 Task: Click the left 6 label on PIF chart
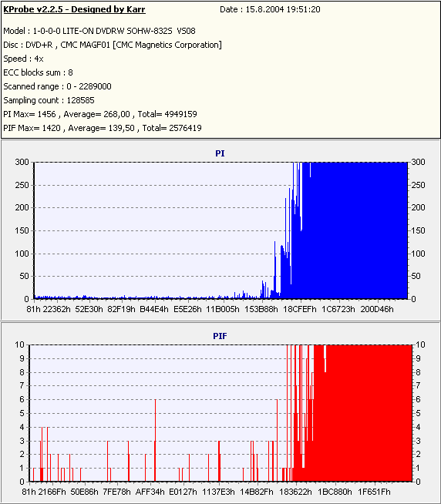pos(22,399)
